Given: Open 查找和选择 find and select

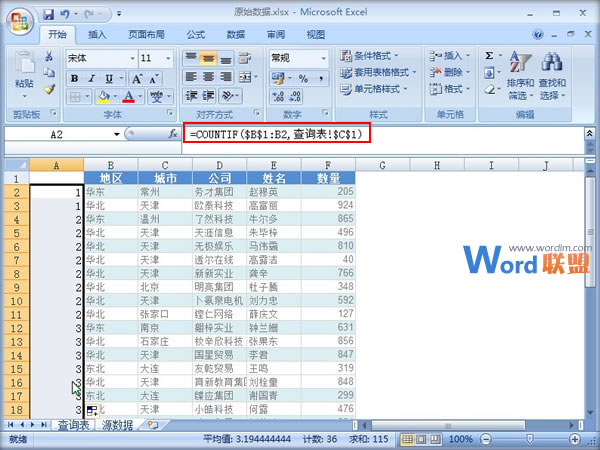Looking at the screenshot, I should coord(552,75).
